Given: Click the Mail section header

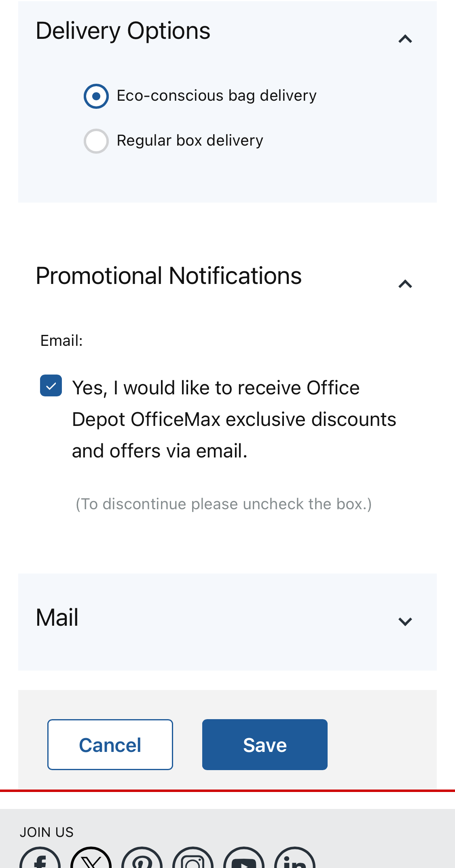Looking at the screenshot, I should pyautogui.click(x=57, y=618).
